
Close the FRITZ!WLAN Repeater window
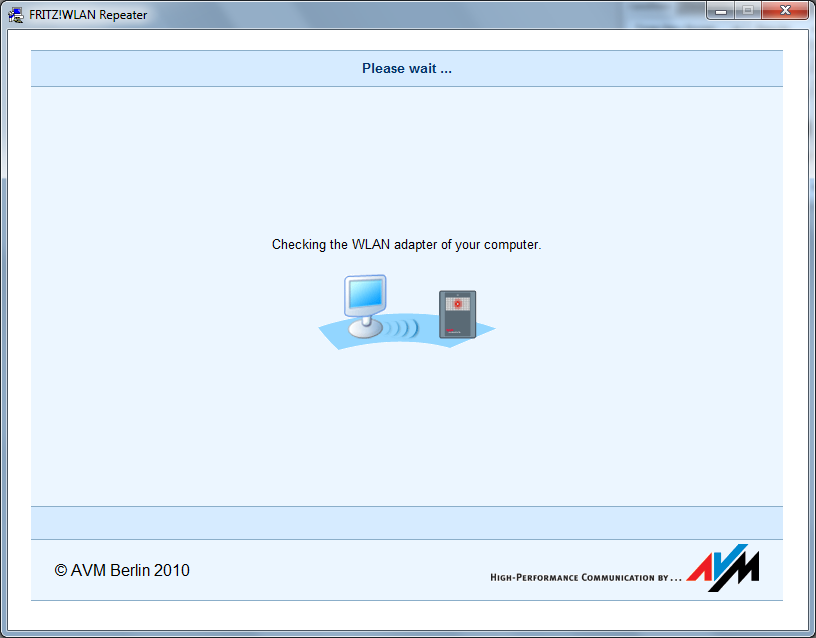(x=783, y=11)
